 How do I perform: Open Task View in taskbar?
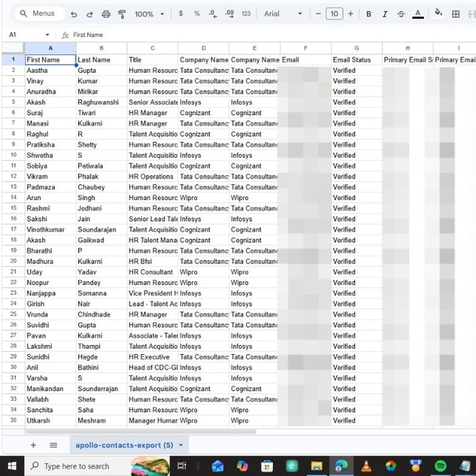(x=181, y=466)
